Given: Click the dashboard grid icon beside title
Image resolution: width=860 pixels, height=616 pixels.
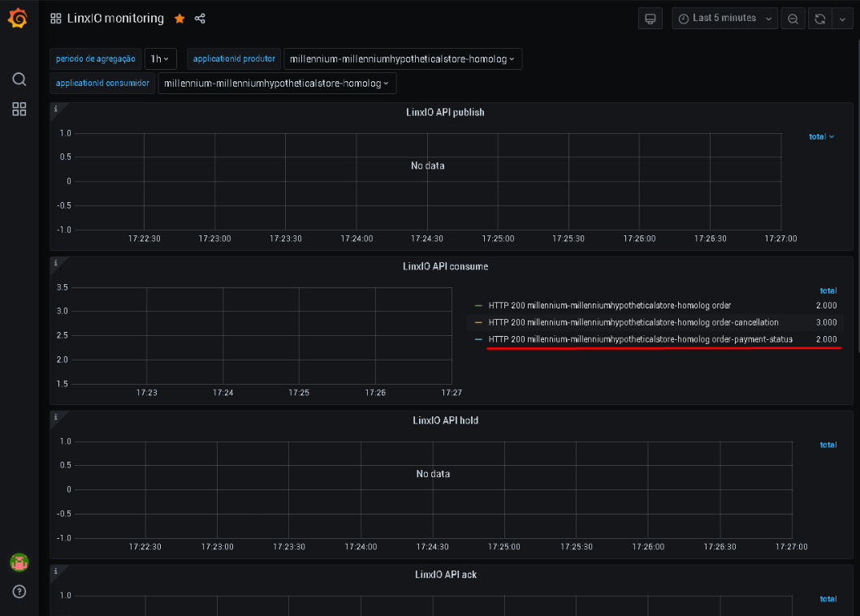Looking at the screenshot, I should [55, 19].
